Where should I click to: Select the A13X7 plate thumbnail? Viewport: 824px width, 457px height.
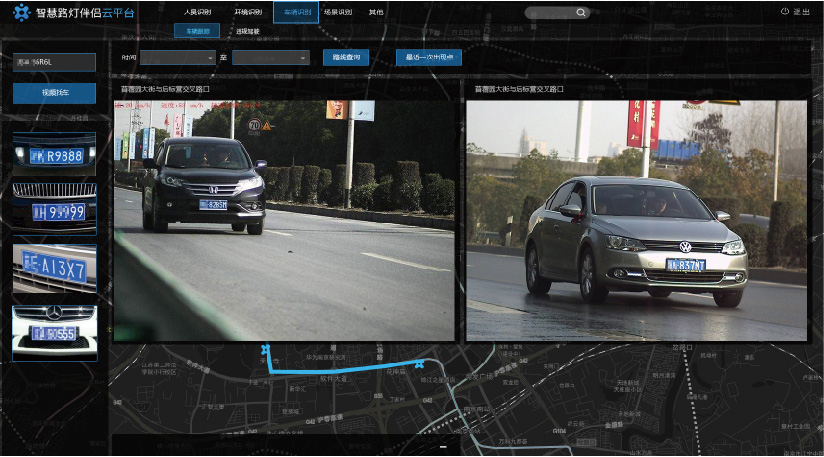click(x=54, y=268)
